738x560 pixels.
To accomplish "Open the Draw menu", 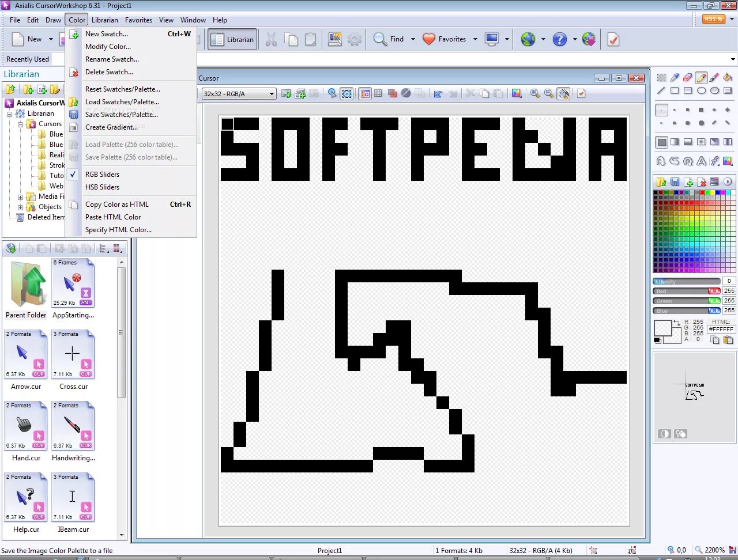I will (x=53, y=20).
